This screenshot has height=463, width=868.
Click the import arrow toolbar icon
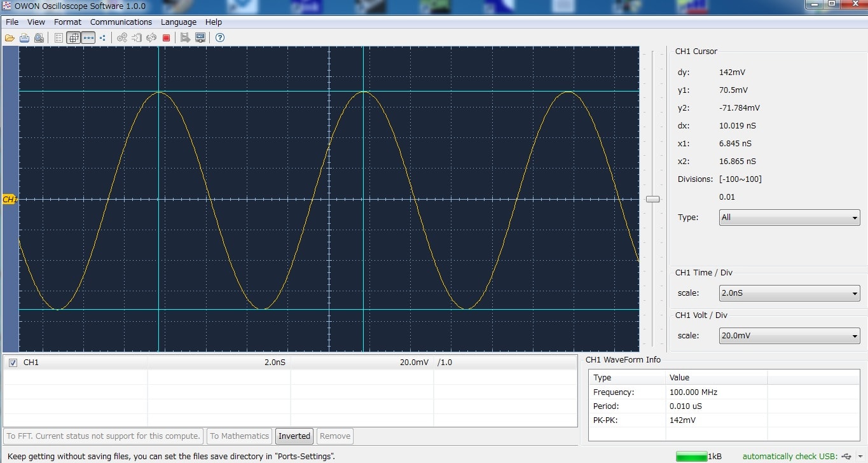tap(137, 38)
